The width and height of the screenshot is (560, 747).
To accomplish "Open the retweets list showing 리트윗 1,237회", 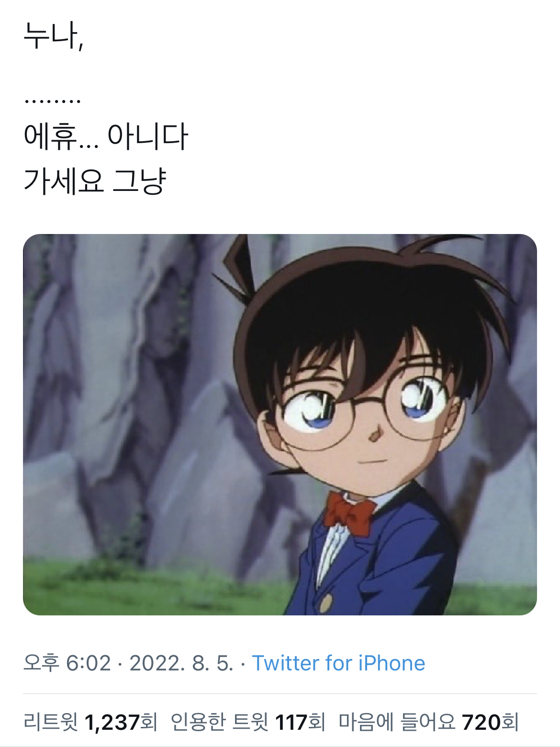I will (x=90, y=722).
